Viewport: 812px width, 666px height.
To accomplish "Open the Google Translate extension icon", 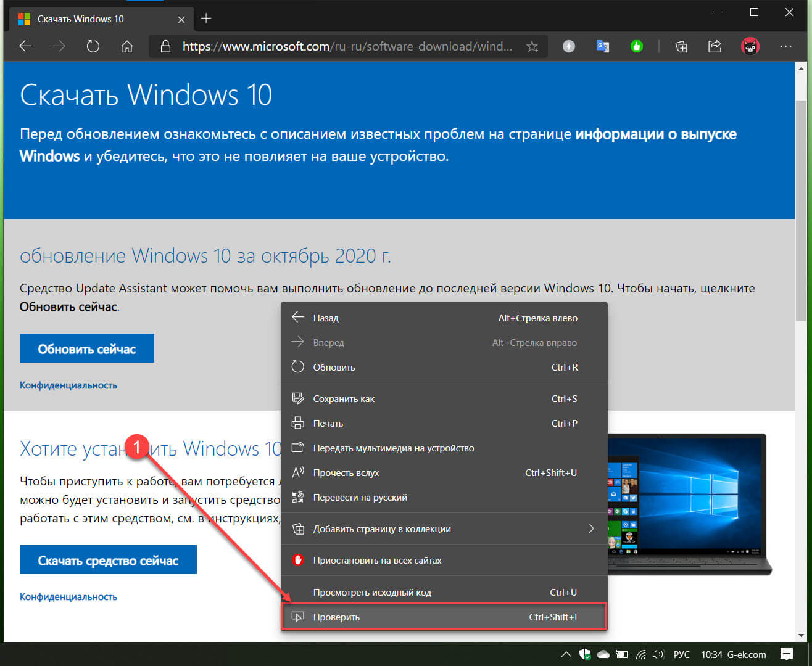I will (603, 46).
